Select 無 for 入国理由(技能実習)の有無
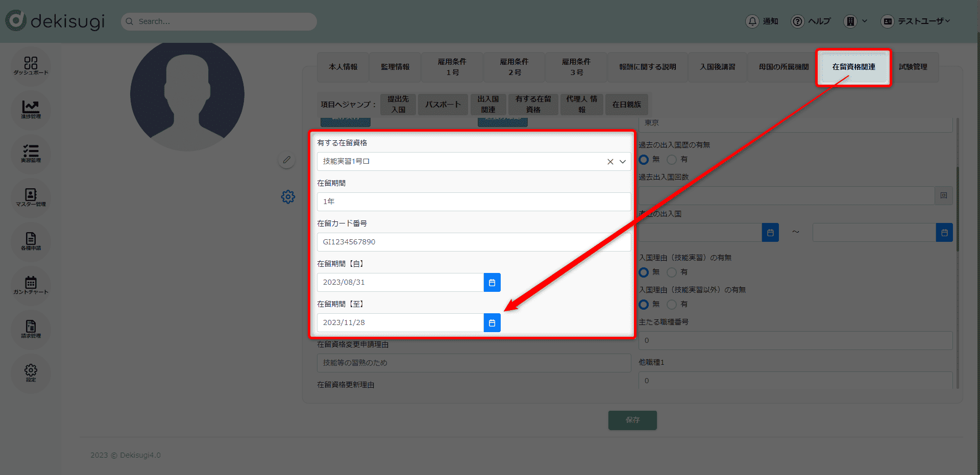The image size is (980, 475). coord(644,272)
